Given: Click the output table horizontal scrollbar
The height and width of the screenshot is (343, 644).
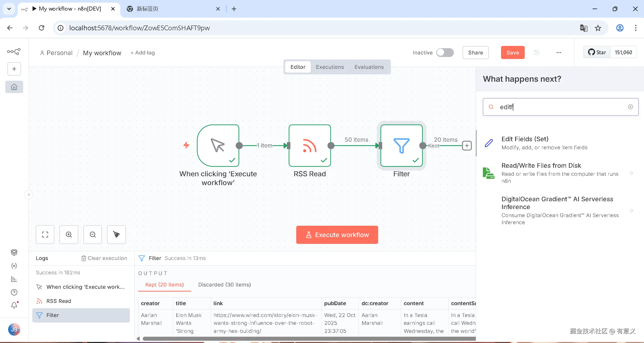Looking at the screenshot, I should (x=303, y=339).
